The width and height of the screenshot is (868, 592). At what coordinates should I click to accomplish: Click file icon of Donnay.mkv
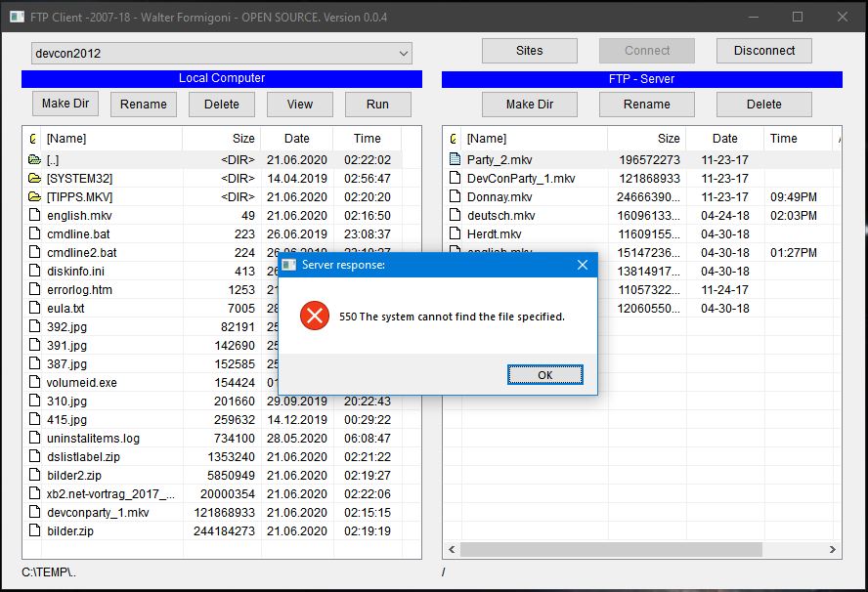[456, 196]
